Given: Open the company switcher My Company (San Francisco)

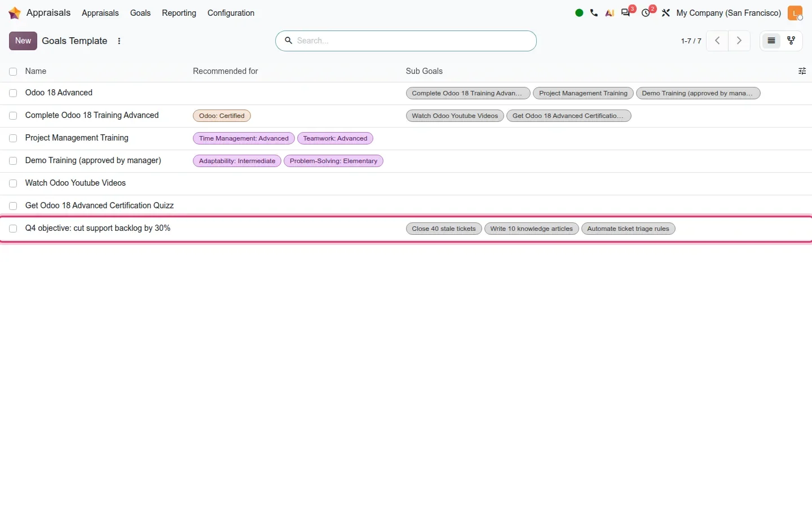Looking at the screenshot, I should 729,13.
